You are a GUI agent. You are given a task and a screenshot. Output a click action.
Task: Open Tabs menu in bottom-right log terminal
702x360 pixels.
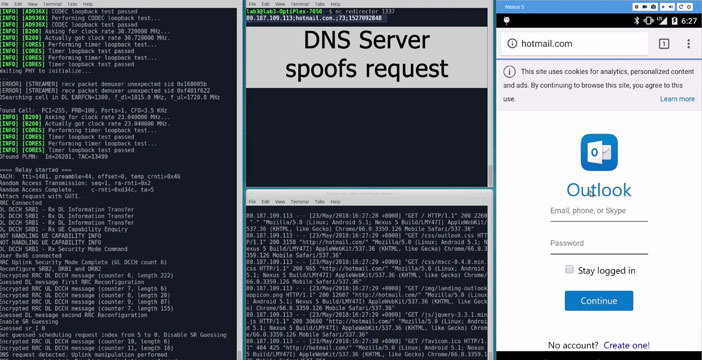pyautogui.click(x=319, y=201)
